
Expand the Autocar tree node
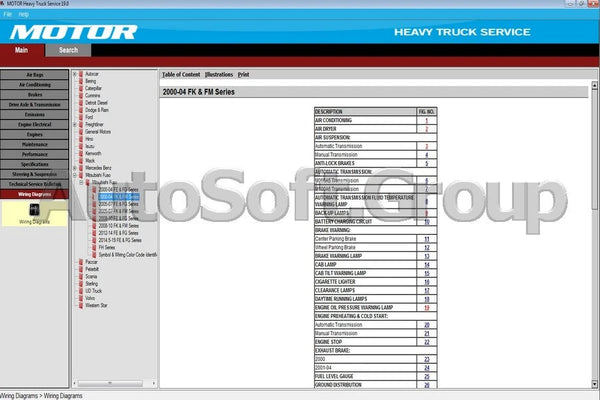click(x=74, y=74)
